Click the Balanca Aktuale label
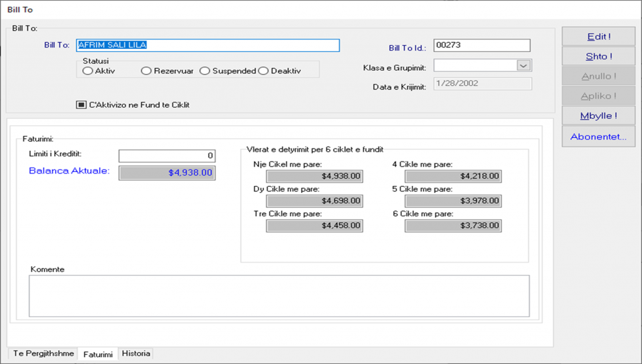This screenshot has height=364, width=642. [x=69, y=171]
